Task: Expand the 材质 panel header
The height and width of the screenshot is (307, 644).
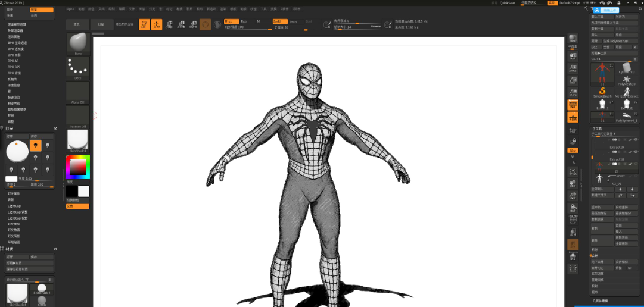Action: (x=10, y=249)
